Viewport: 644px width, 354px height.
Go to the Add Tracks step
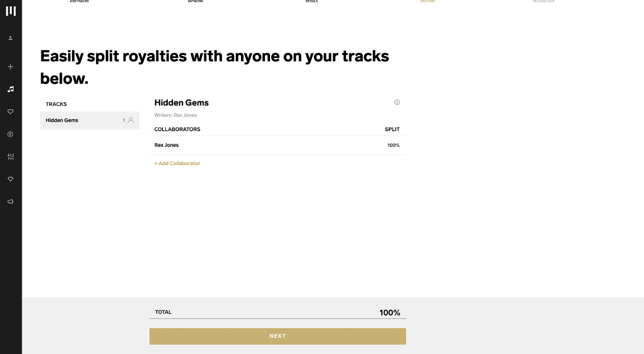coord(79,1)
